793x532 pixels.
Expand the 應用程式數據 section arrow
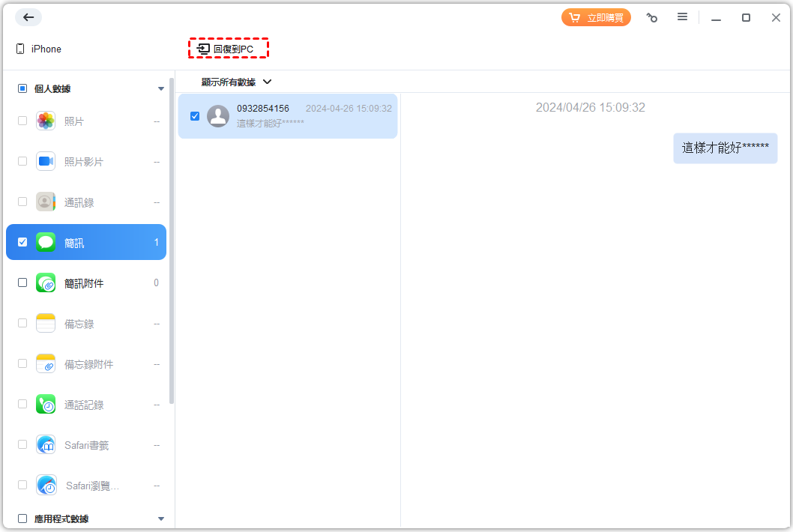[x=160, y=519]
